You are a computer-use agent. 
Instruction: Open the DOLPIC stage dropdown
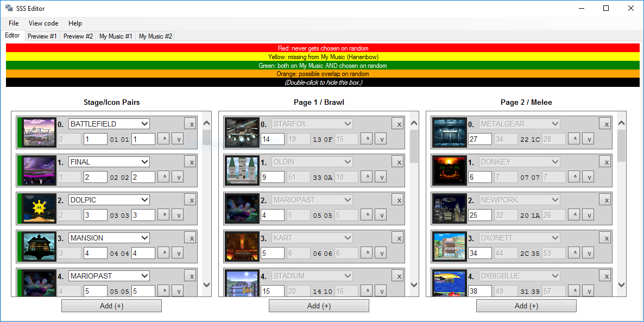109,200
